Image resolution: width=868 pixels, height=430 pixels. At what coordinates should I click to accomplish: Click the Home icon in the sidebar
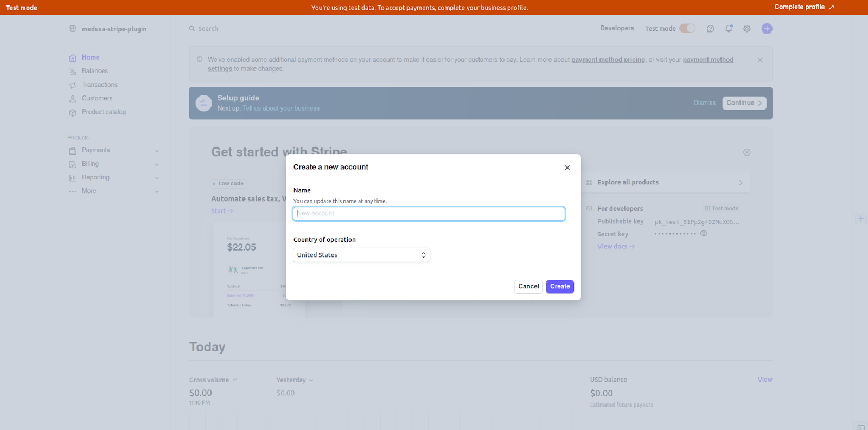click(73, 58)
